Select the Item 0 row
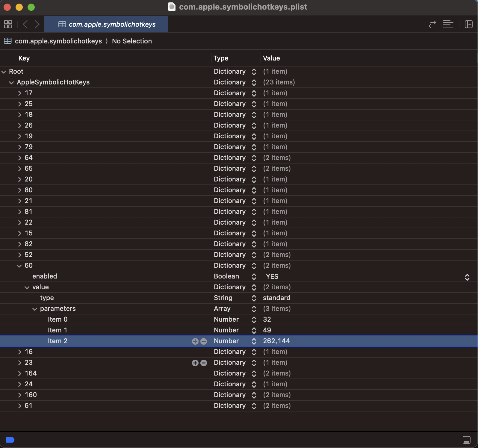478x448 pixels. coord(239,320)
